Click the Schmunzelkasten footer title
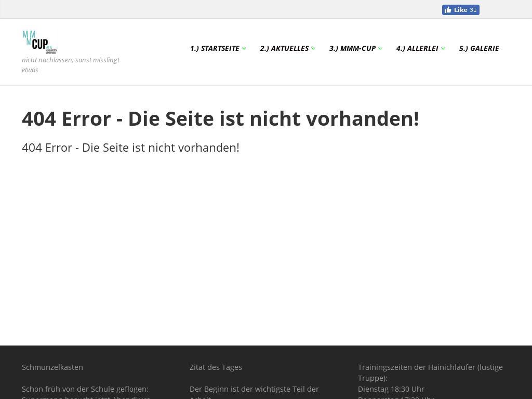Screen dimensions: 532x399 [x=52, y=367]
